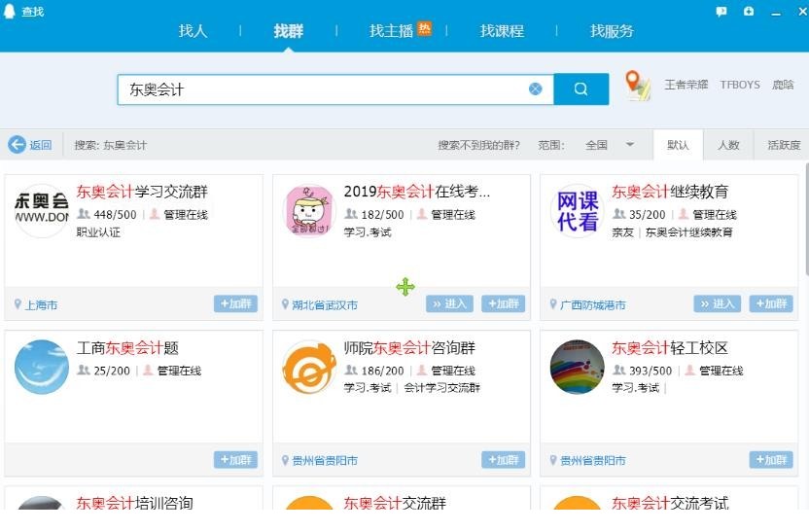809x532 pixels.
Task: Open group title 东奥会计培训咨询
Action: [134, 503]
